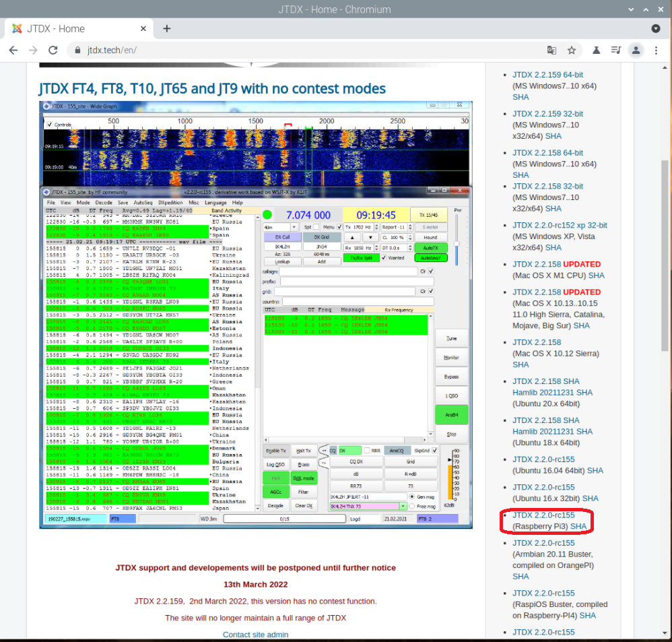Download JTDX 2.2.158 for Mac OS X M1 CPU
The width and height of the screenshot is (672, 642).
click(x=537, y=264)
